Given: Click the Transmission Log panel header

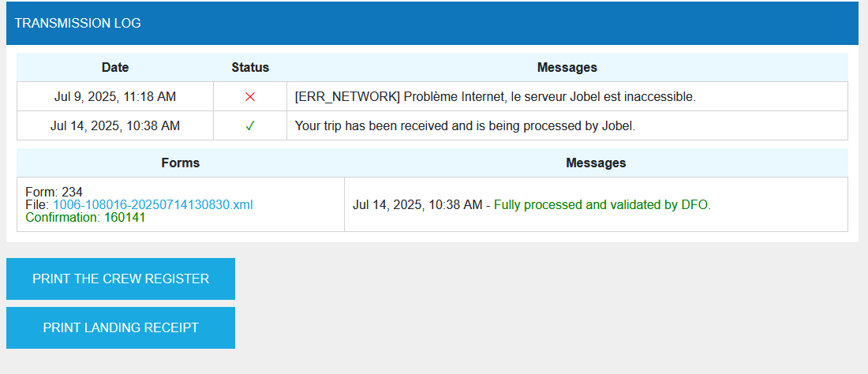Looking at the screenshot, I should [77, 24].
